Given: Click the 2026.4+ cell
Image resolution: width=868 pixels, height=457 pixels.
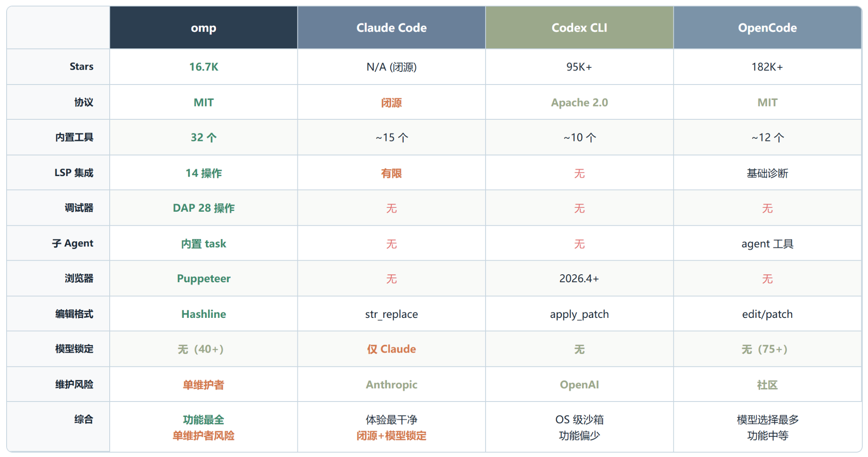Looking at the screenshot, I should (x=579, y=278).
